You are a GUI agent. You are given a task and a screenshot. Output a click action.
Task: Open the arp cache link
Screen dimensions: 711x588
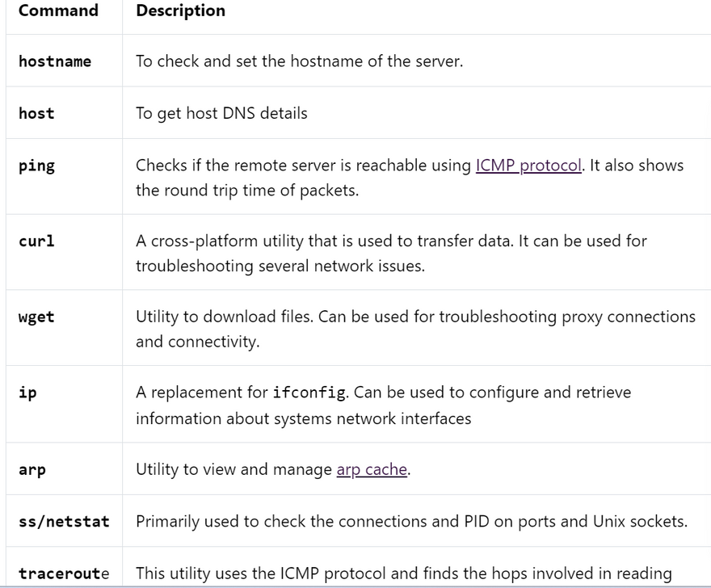tap(372, 469)
